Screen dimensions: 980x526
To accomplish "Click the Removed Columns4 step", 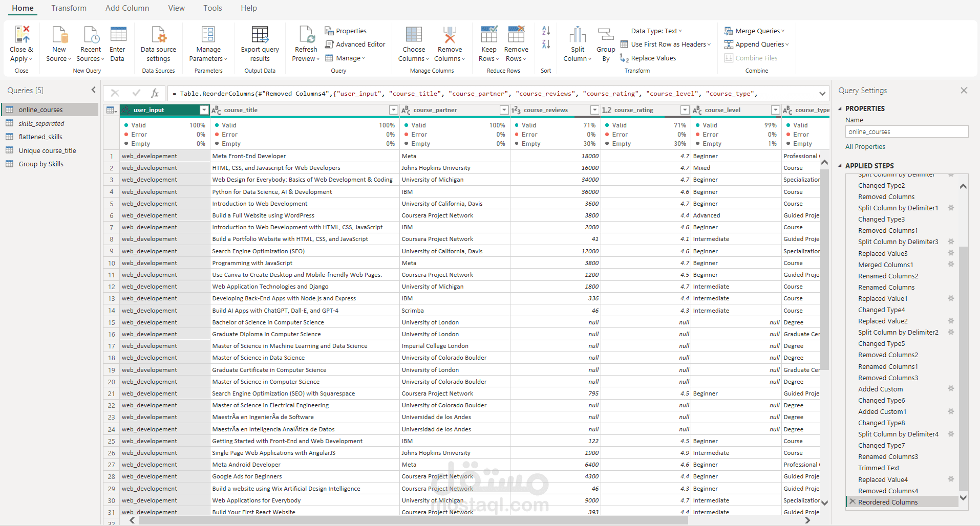I will (x=888, y=491).
